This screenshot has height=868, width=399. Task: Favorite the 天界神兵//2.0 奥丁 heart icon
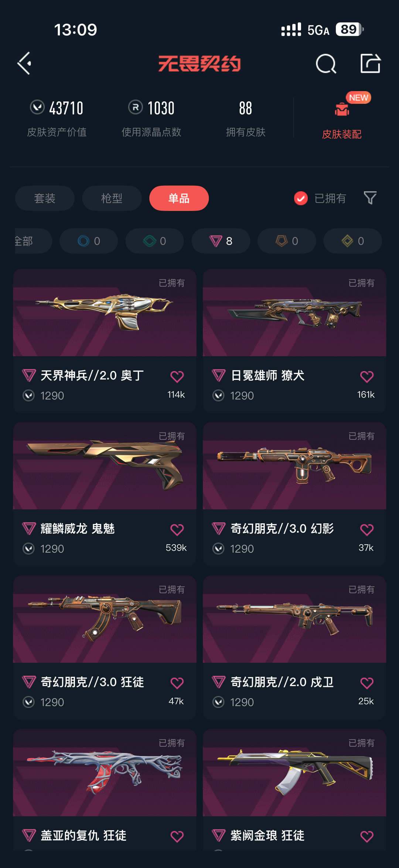coord(177,376)
